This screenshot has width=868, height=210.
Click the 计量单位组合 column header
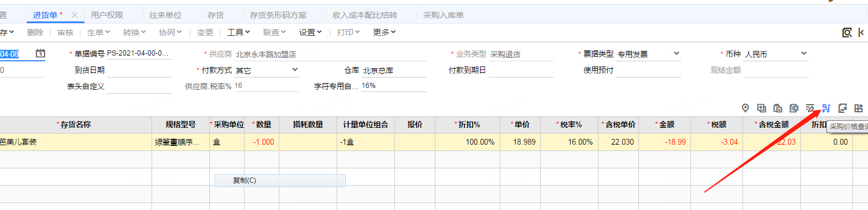(366, 125)
